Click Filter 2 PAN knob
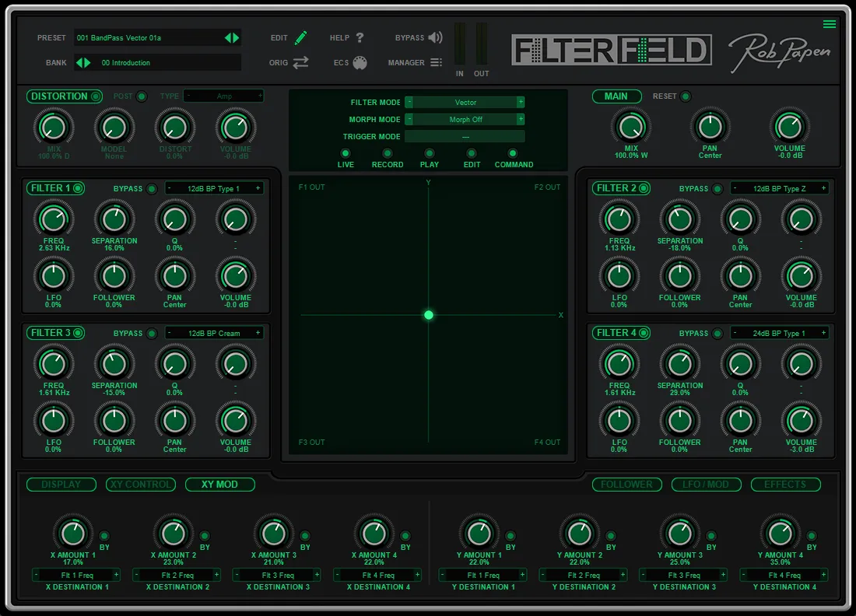This screenshot has width=856, height=616. [740, 276]
